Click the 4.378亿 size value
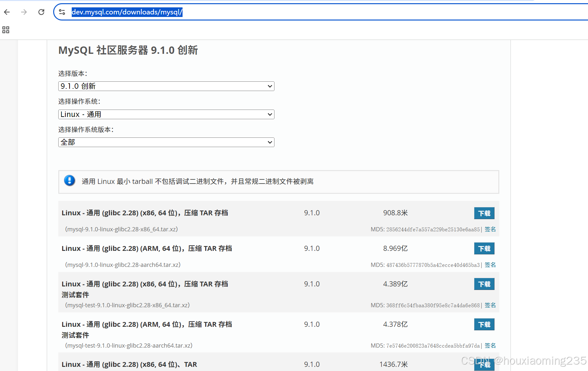The width and height of the screenshot is (588, 371). pyautogui.click(x=395, y=325)
